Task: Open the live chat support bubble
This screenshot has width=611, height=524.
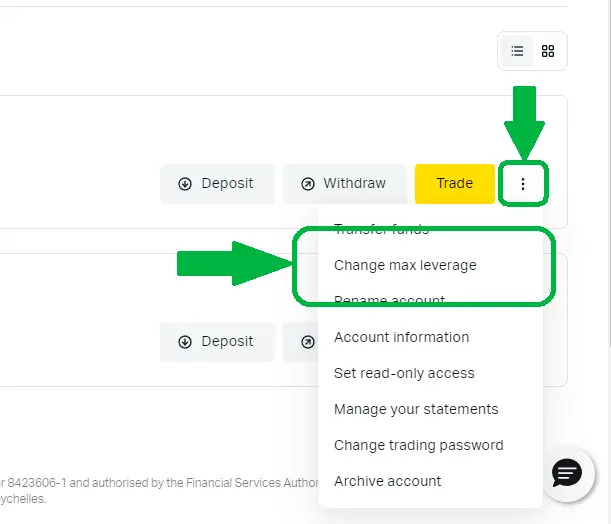Action: 567,472
